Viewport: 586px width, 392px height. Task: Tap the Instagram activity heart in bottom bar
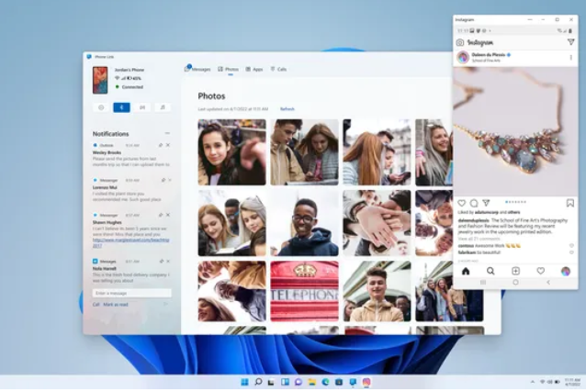pyautogui.click(x=540, y=271)
